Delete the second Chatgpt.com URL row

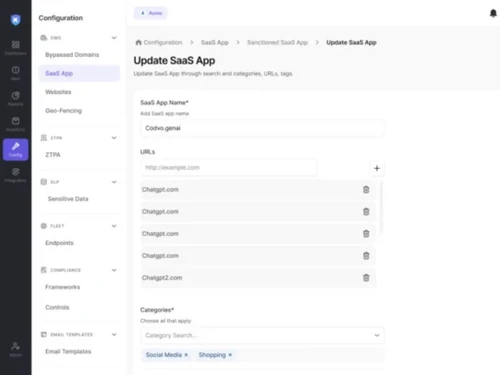pos(366,211)
